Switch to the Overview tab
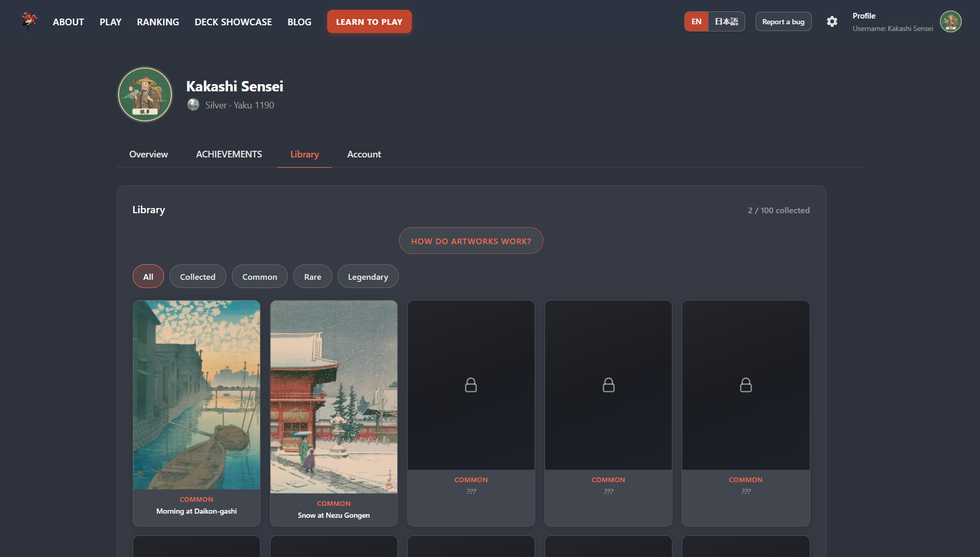Viewport: 980px width, 557px height. pos(149,154)
